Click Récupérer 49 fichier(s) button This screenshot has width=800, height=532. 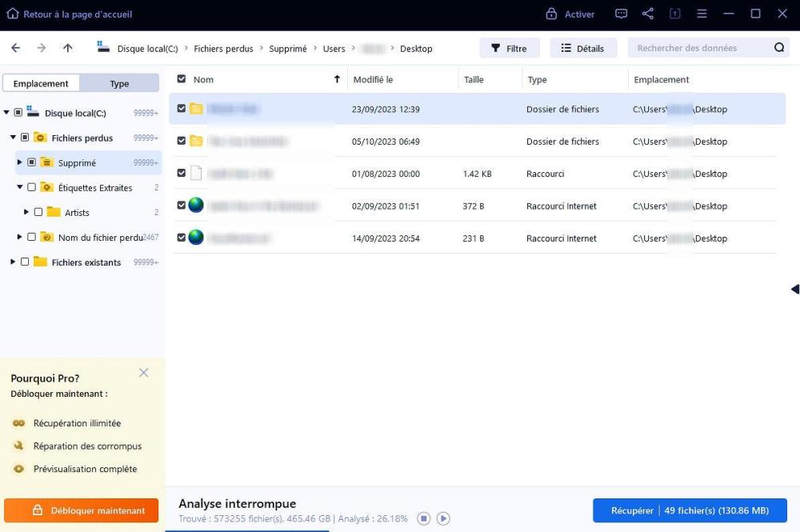tap(690, 510)
